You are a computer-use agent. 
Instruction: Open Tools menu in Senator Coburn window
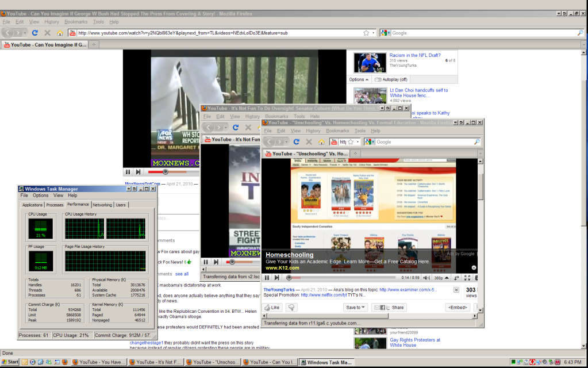click(299, 117)
